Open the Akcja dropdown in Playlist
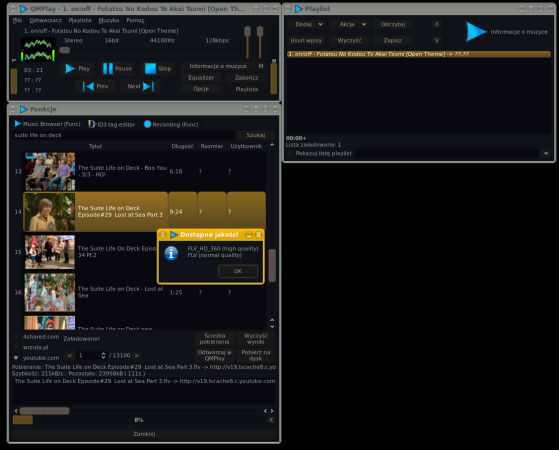The image size is (559, 450). pyautogui.click(x=350, y=24)
